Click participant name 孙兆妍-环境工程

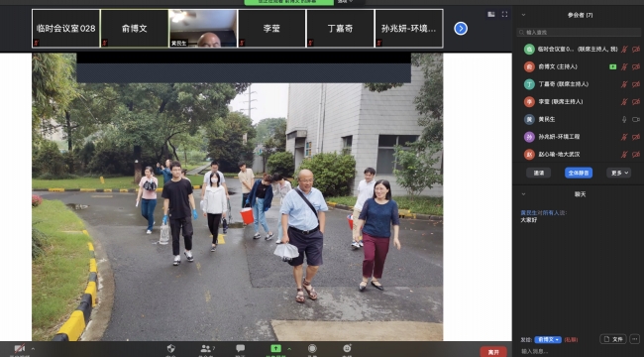point(559,137)
